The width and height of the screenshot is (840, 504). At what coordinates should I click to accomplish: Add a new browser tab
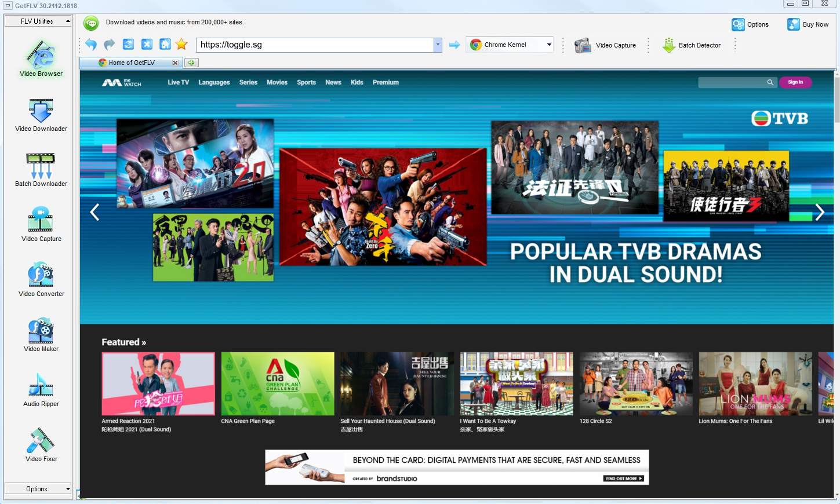[191, 63]
